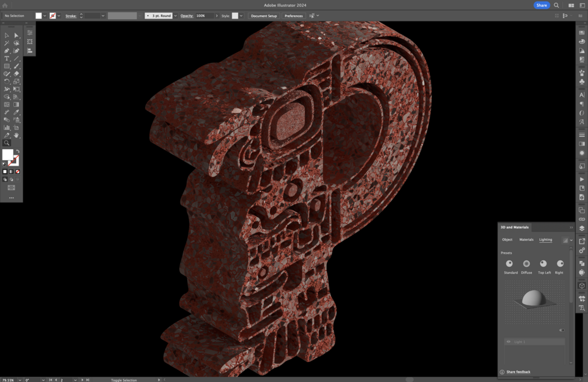Choose the Diffuse lighting preset
The height and width of the screenshot is (382, 588).
pos(527,263)
